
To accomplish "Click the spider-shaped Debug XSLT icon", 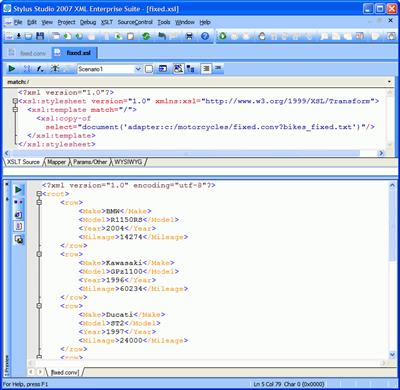I will (55, 69).
